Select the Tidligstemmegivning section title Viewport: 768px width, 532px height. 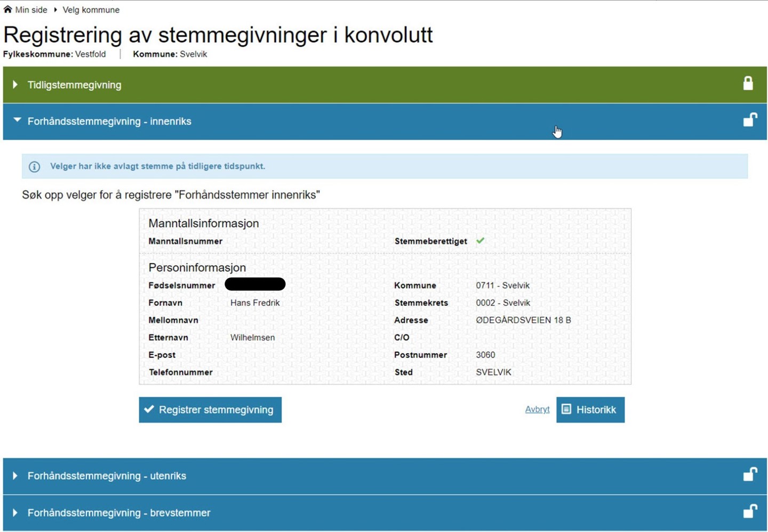[74, 85]
